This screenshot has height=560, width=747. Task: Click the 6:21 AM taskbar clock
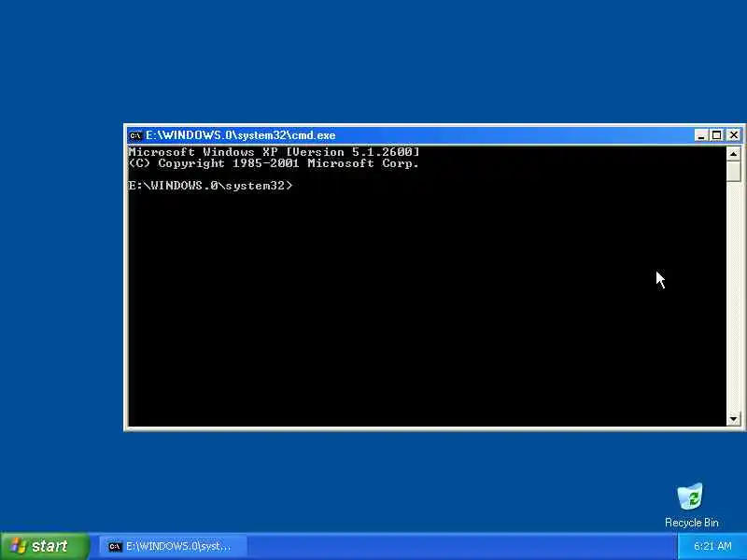[x=712, y=546]
